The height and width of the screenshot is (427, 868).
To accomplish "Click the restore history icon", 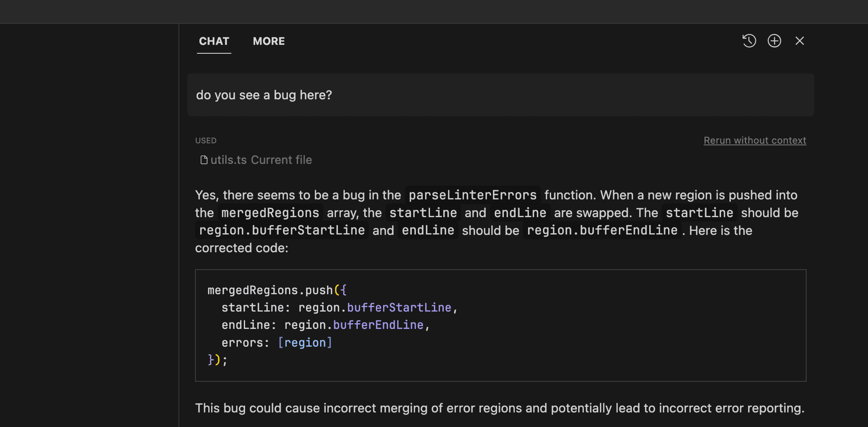I will [x=749, y=40].
